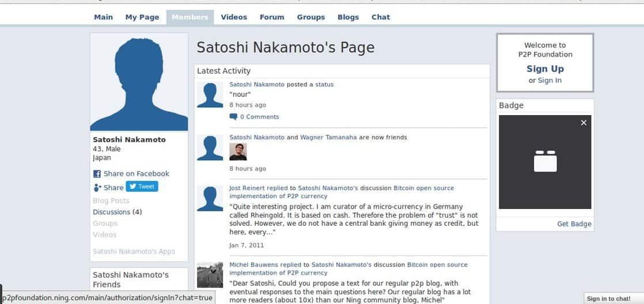Click the greyed Videos link in sidebar
This screenshot has width=644, height=304.
pyautogui.click(x=105, y=235)
